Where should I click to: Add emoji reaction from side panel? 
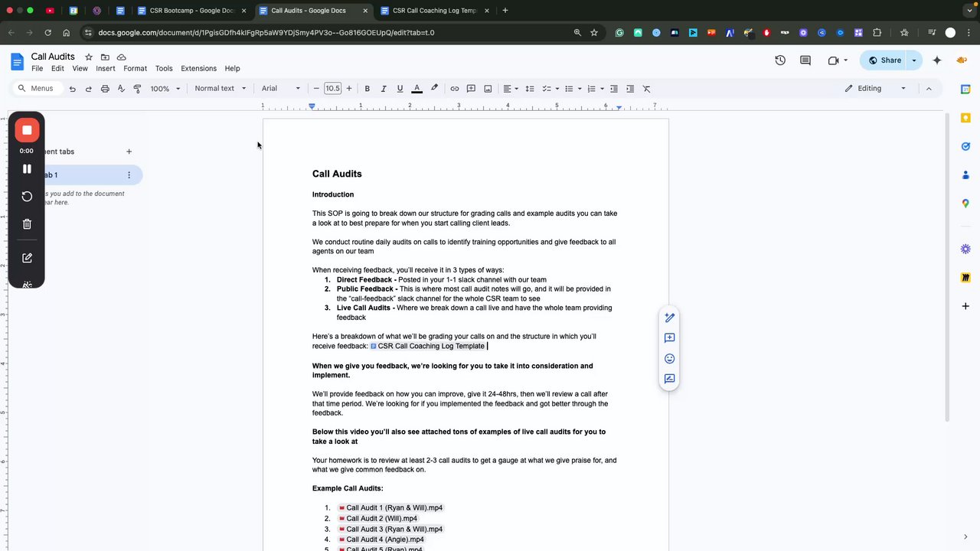tap(669, 358)
